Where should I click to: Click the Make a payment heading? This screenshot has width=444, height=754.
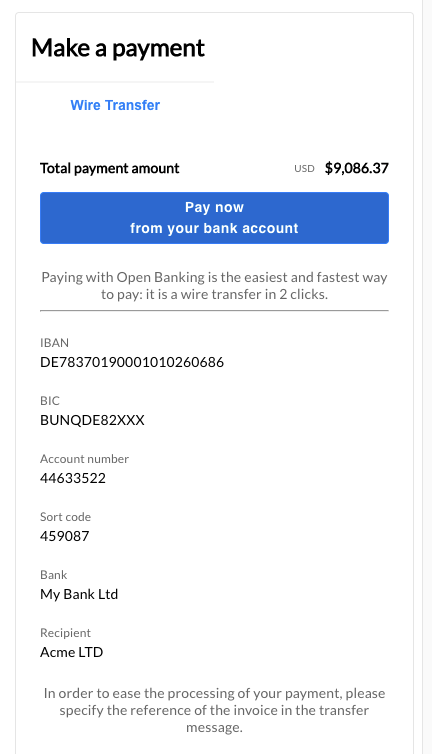[x=118, y=48]
